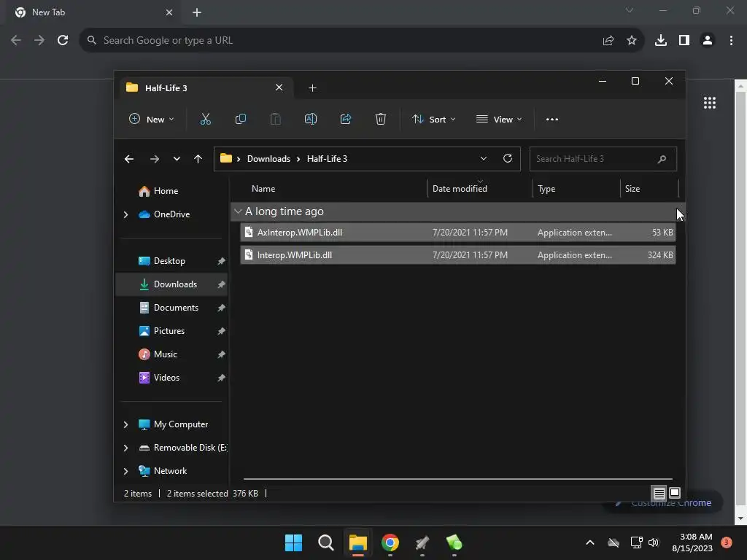Open the New item dropdown

[152, 119]
